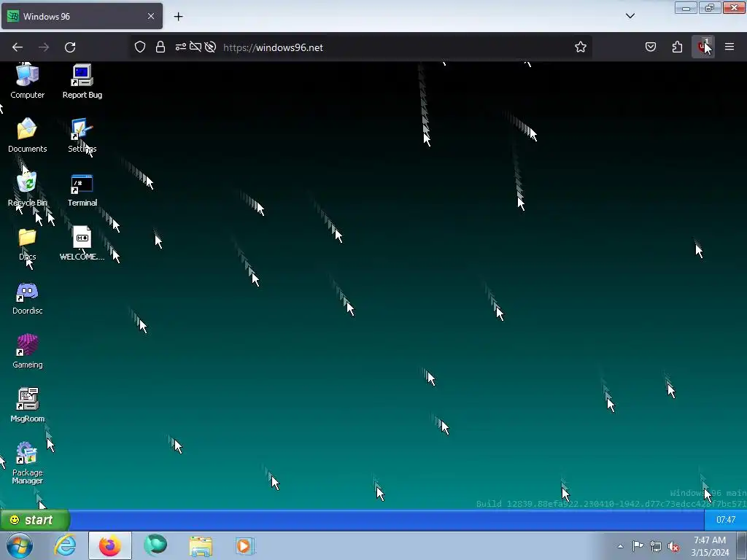Click the uBlock Origin extension icon
The height and width of the screenshot is (560, 747).
coord(703,47)
